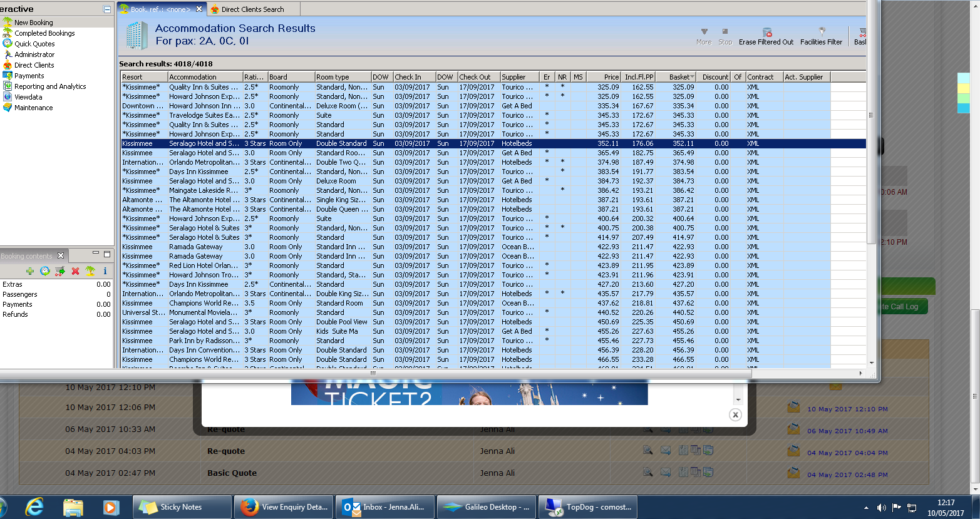This screenshot has width=980, height=519.
Task: Sort by the Resort column header
Action: pyautogui.click(x=144, y=77)
